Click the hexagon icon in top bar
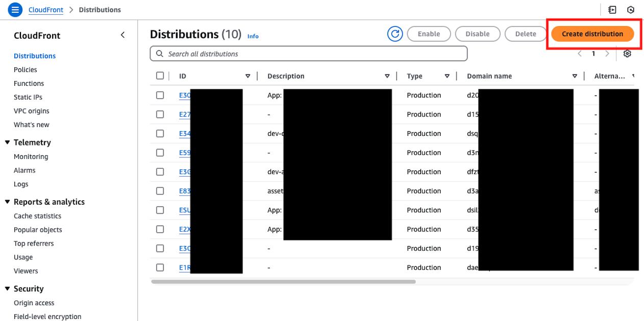The image size is (644, 321). click(x=631, y=10)
